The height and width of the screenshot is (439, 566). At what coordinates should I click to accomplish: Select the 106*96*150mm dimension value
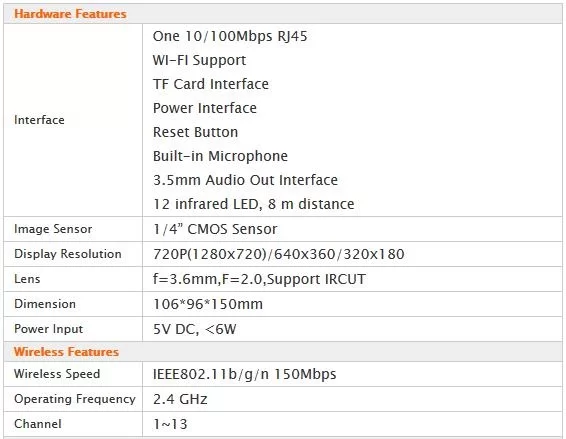pyautogui.click(x=208, y=304)
